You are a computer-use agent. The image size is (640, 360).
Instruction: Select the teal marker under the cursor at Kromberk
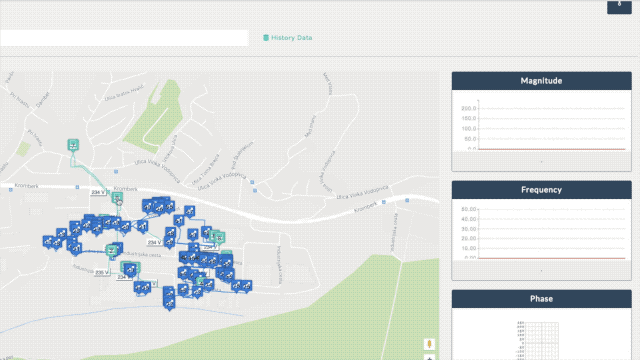(x=117, y=199)
